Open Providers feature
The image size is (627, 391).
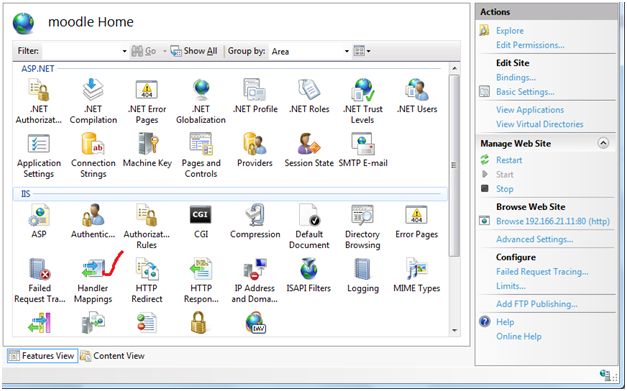[255, 150]
